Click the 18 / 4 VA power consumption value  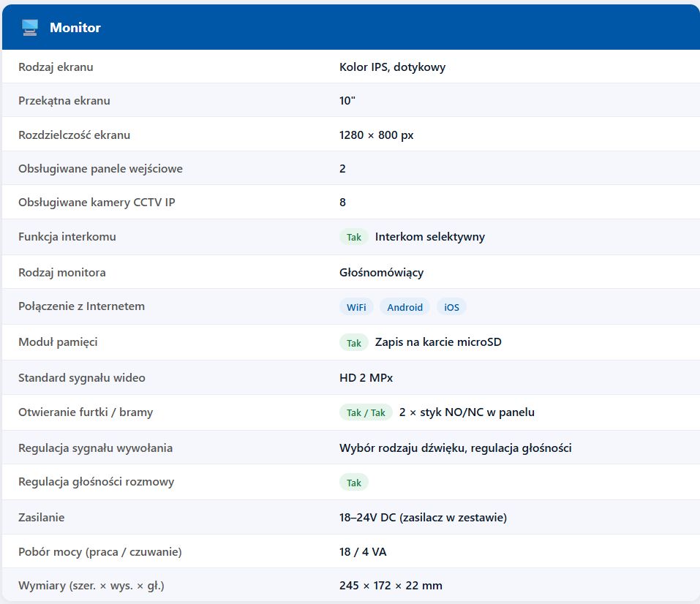point(363,551)
